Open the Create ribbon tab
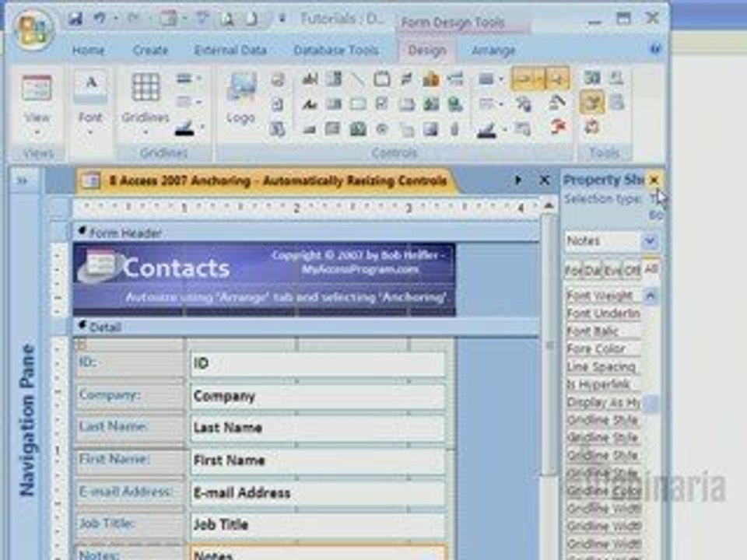Viewport: 747px width, 560px height. click(150, 50)
